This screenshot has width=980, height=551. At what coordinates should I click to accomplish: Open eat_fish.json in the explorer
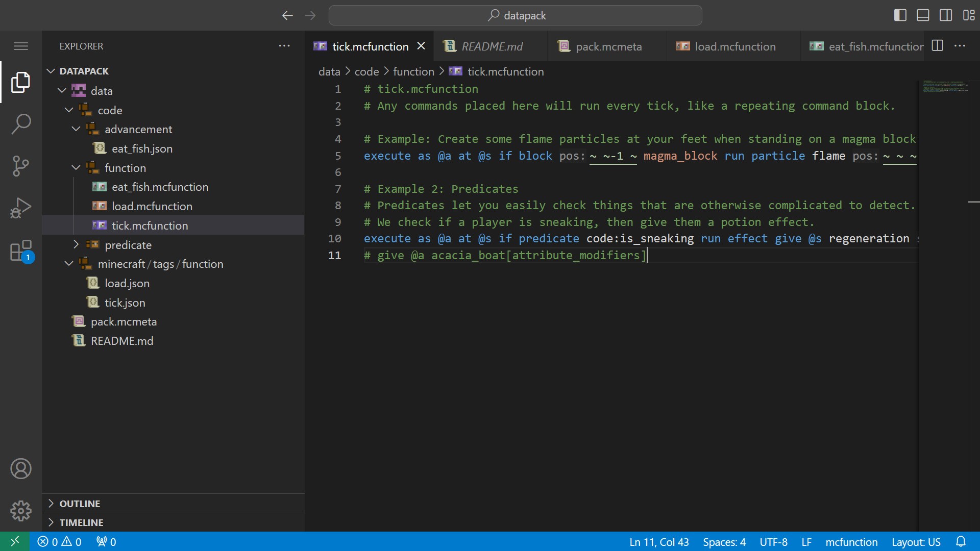point(173,148)
